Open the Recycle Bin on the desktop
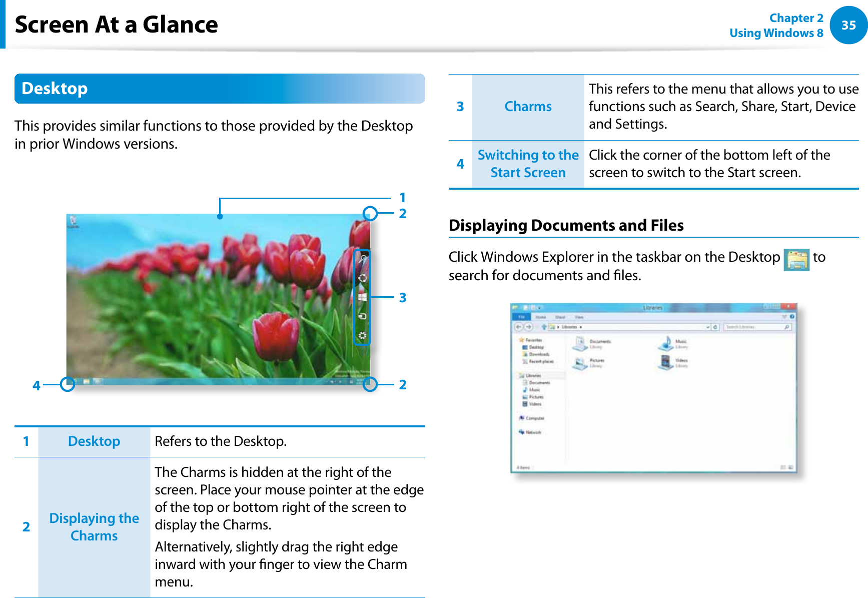 click(74, 222)
